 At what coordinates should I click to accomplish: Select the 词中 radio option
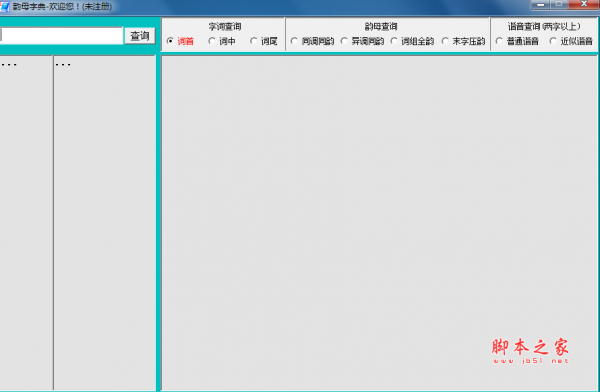(x=222, y=41)
